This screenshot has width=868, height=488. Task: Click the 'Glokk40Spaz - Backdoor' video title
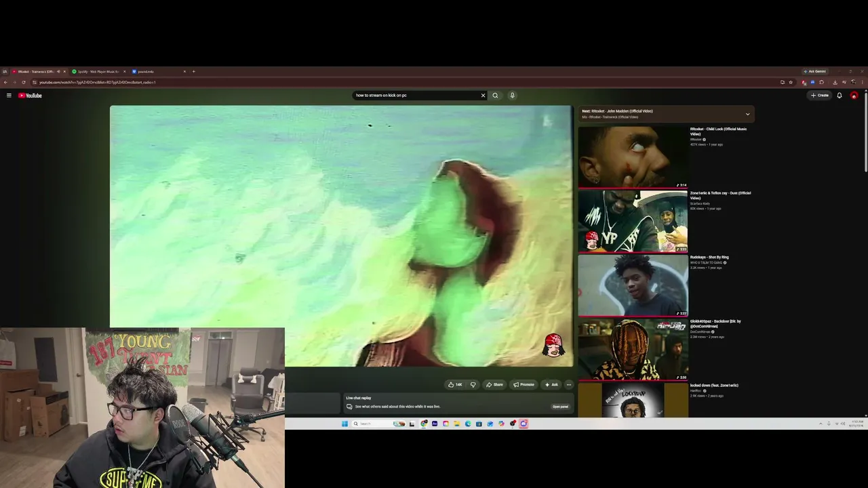pyautogui.click(x=715, y=324)
